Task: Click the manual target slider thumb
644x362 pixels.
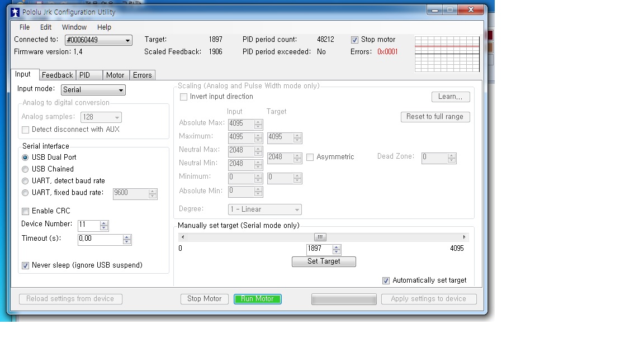Action: [x=320, y=237]
